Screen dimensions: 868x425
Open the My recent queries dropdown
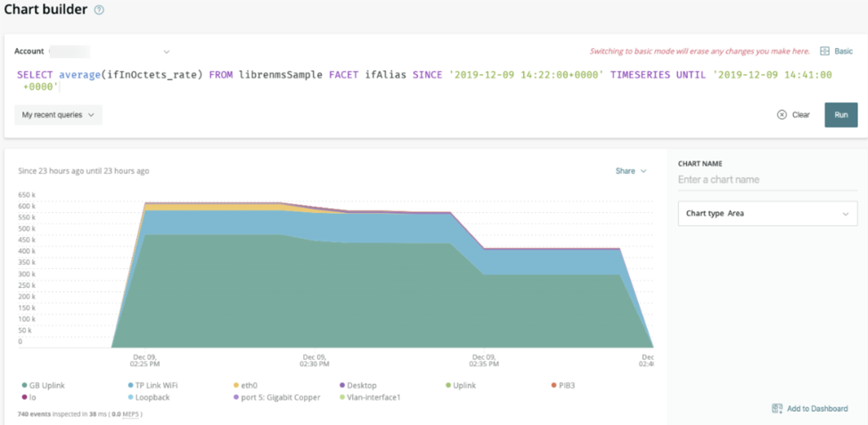click(58, 115)
